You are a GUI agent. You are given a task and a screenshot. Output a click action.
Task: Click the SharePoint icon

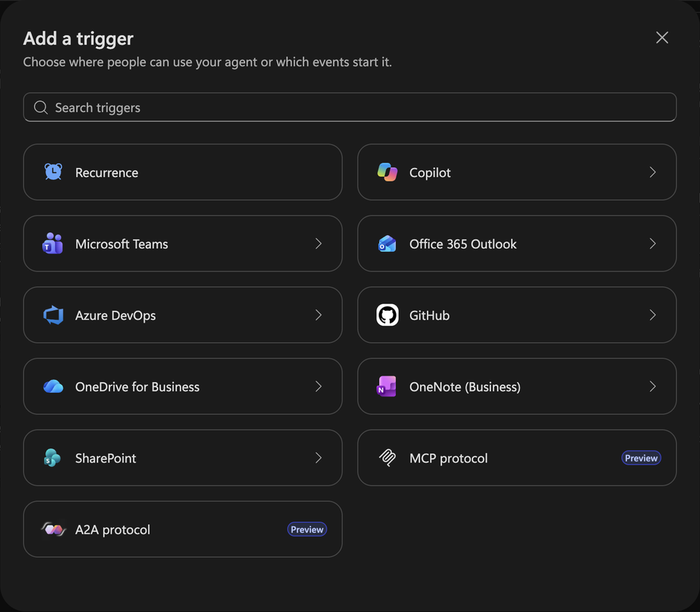tap(52, 458)
